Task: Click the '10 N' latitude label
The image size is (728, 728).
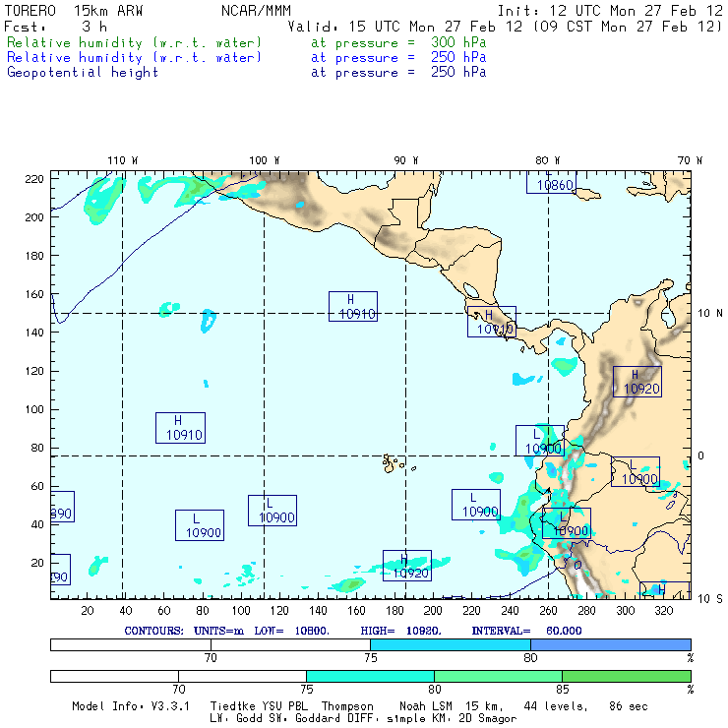Action: coord(710,314)
